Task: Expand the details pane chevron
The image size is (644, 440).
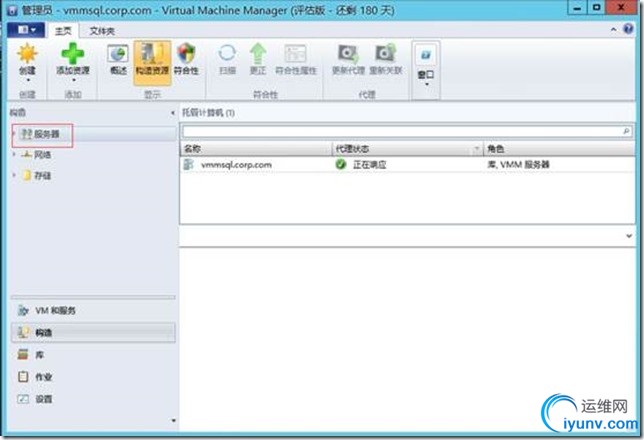Action: pyautogui.click(x=629, y=236)
